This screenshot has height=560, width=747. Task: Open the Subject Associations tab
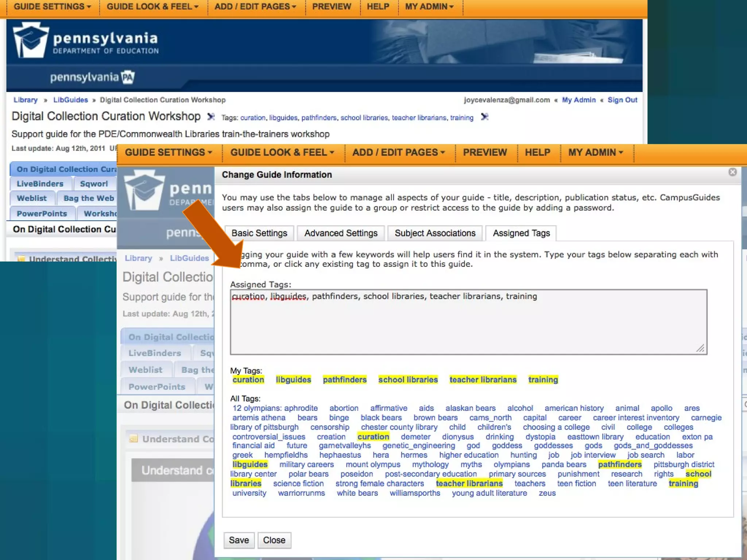(x=435, y=233)
